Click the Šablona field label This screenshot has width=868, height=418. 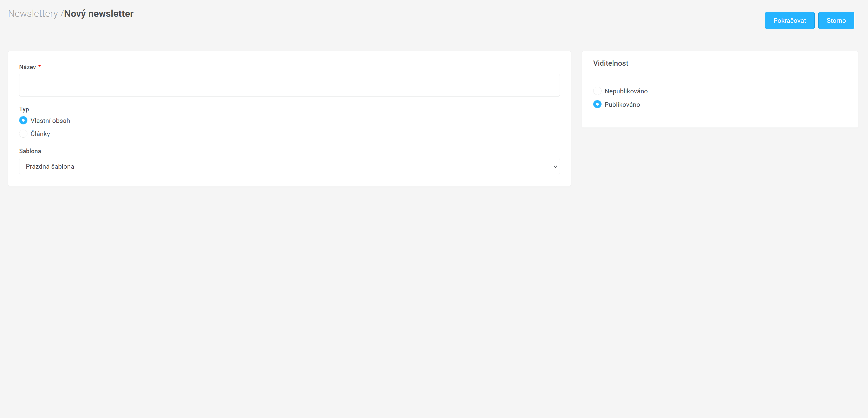point(30,151)
